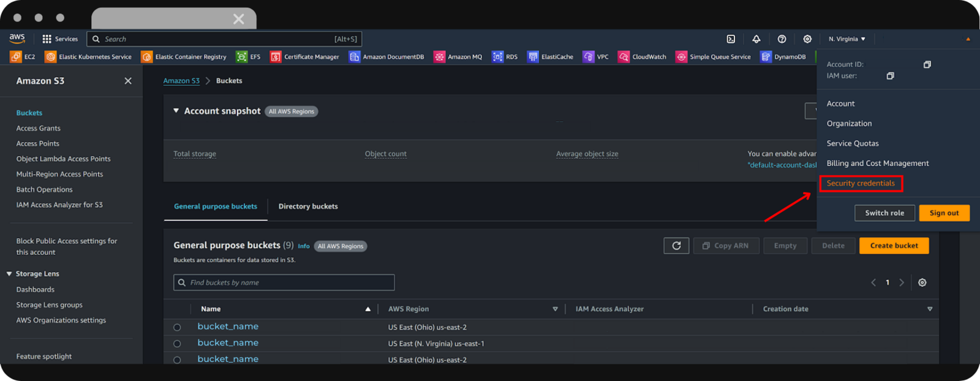Choose Organization from the user menu
This screenshot has height=381, width=980.
click(849, 123)
